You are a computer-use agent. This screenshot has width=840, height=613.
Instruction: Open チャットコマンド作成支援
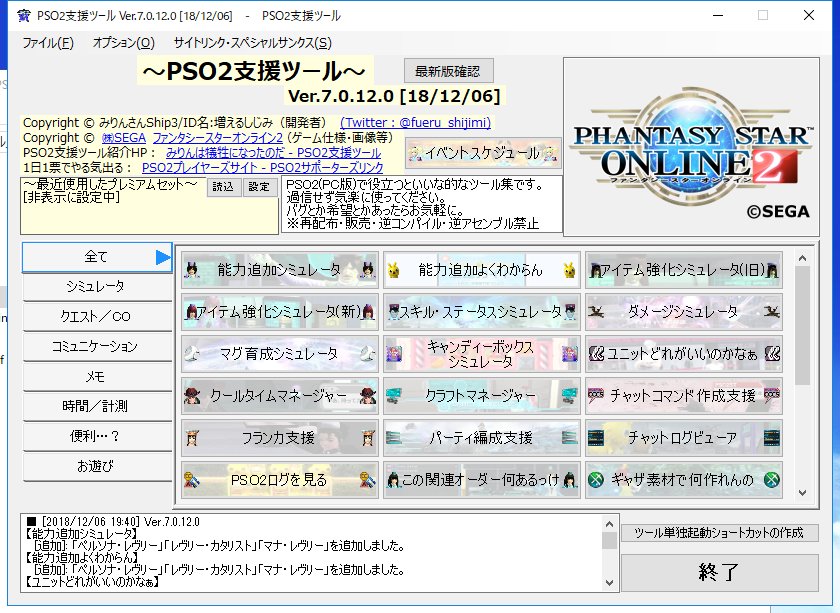click(684, 395)
